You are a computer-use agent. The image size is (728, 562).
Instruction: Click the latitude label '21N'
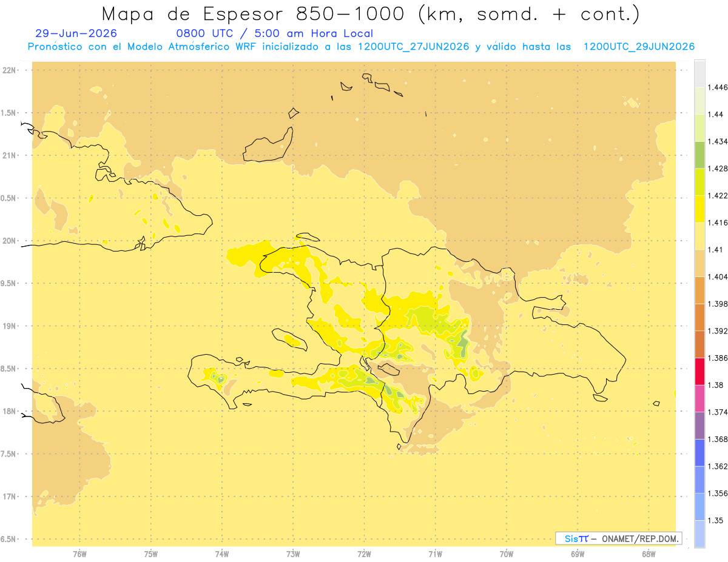coord(9,155)
